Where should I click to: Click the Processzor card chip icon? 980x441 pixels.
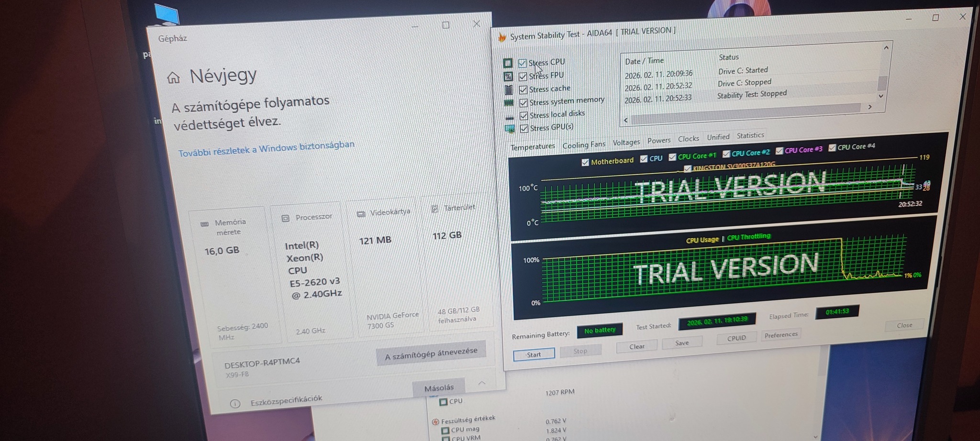286,218
